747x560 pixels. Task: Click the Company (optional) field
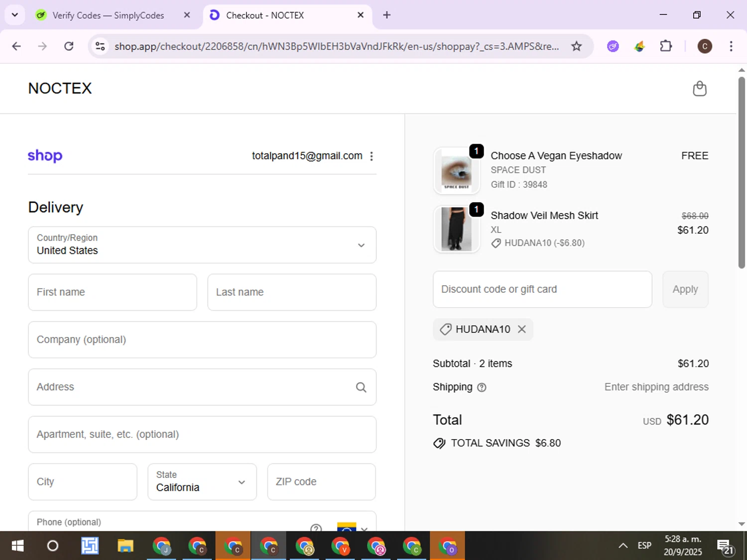(202, 339)
